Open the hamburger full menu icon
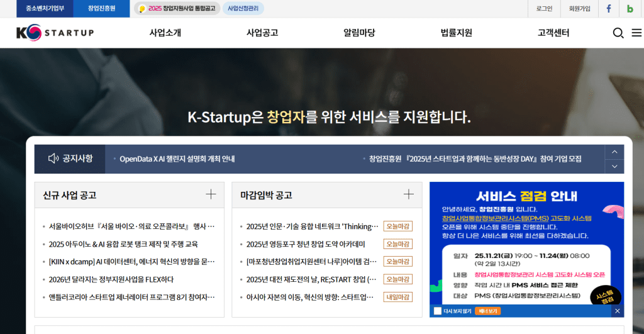The image size is (644, 334). (x=636, y=33)
